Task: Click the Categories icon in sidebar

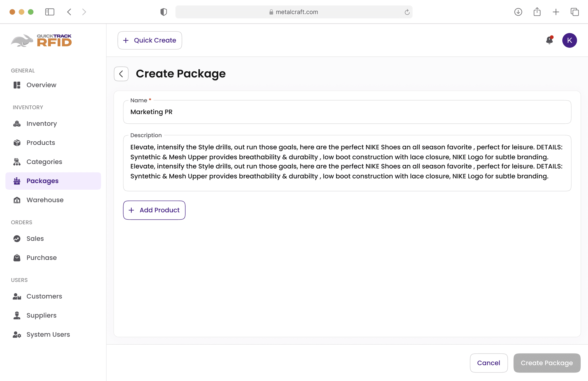Action: pyautogui.click(x=17, y=162)
